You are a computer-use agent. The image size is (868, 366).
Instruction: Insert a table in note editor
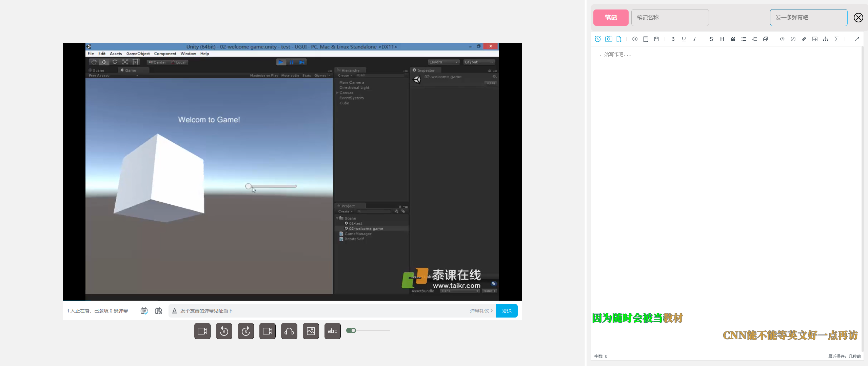coord(815,39)
